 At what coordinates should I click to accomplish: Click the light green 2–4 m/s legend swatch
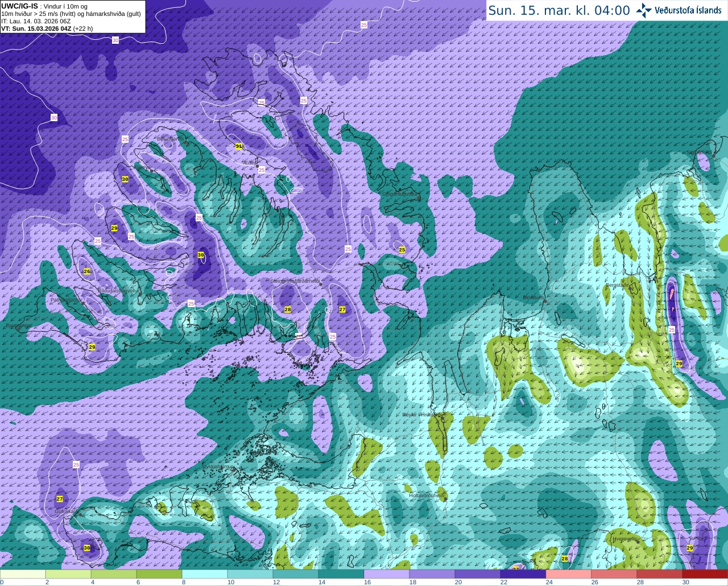coord(68,574)
